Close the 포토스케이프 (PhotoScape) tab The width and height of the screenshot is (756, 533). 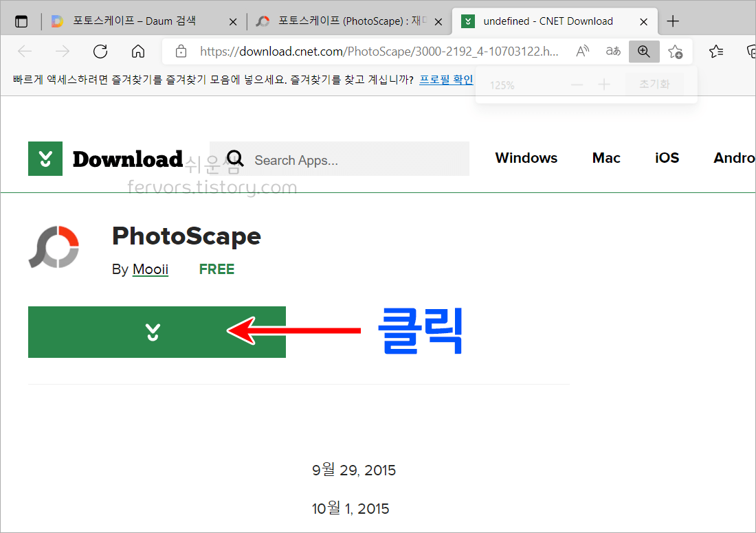click(438, 22)
